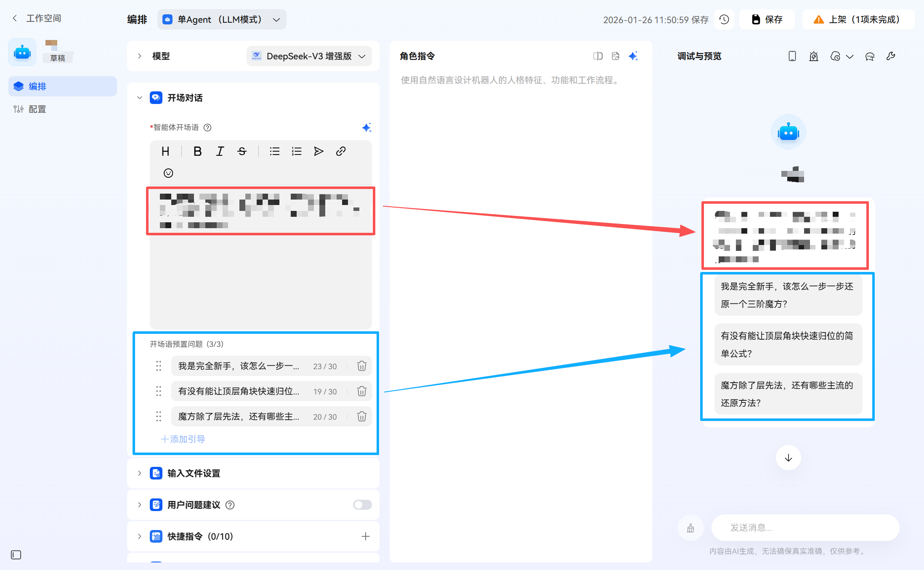Delete the first preset question

[361, 366]
